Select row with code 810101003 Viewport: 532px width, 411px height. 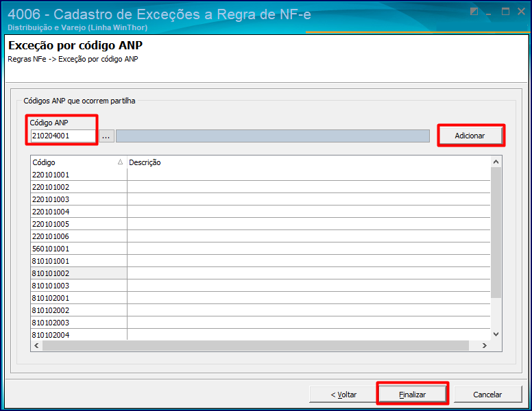coord(261,286)
